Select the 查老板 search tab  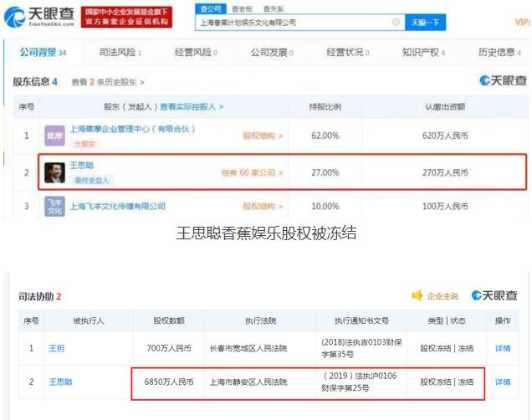tap(242, 9)
